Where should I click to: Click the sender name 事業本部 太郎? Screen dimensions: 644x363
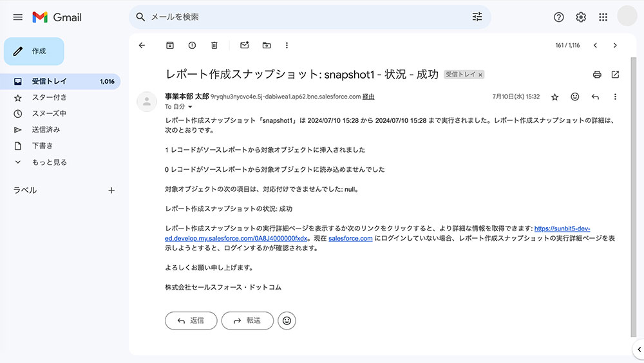click(187, 97)
